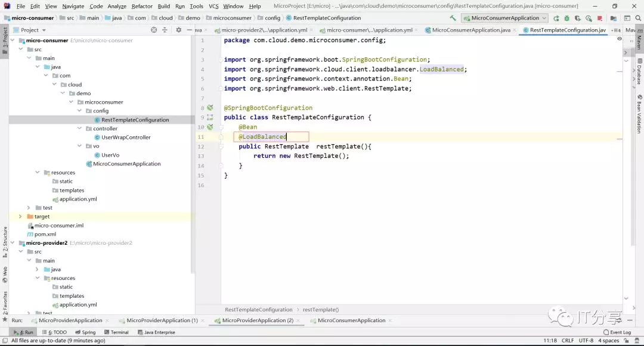The image size is (644, 346).
Task: Close the MicroProviderApplication (2) run tab
Action: pos(298,320)
